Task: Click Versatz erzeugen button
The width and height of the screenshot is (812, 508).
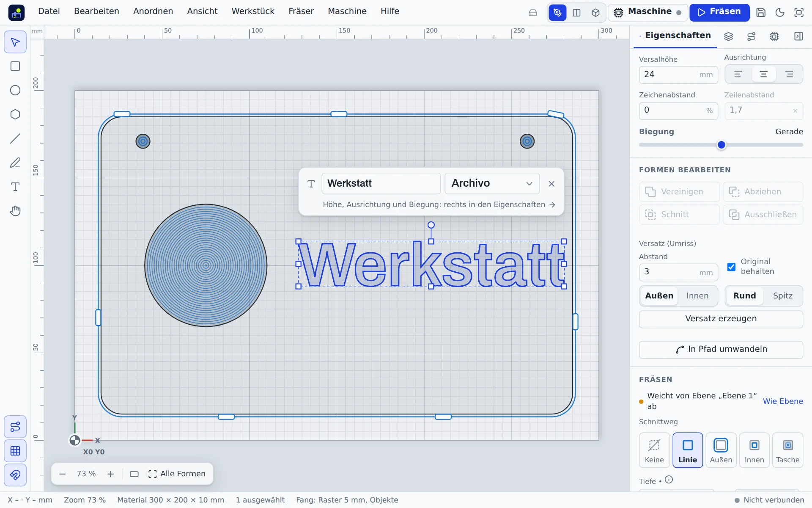Action: [x=721, y=319]
